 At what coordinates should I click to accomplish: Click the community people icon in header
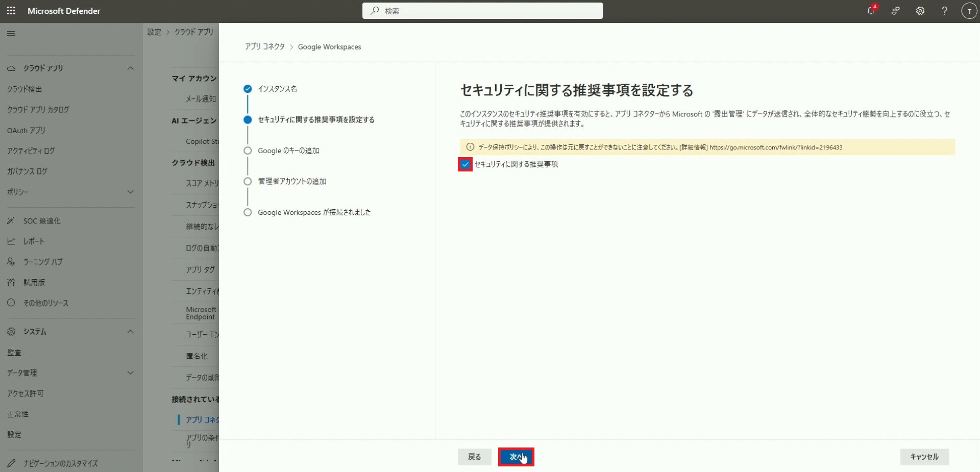point(895,11)
